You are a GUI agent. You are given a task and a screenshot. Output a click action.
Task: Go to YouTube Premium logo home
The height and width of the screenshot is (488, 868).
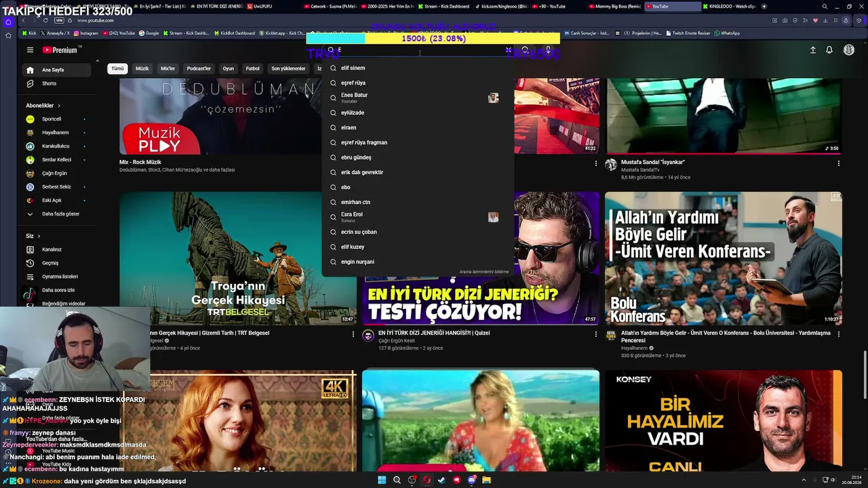tap(61, 50)
